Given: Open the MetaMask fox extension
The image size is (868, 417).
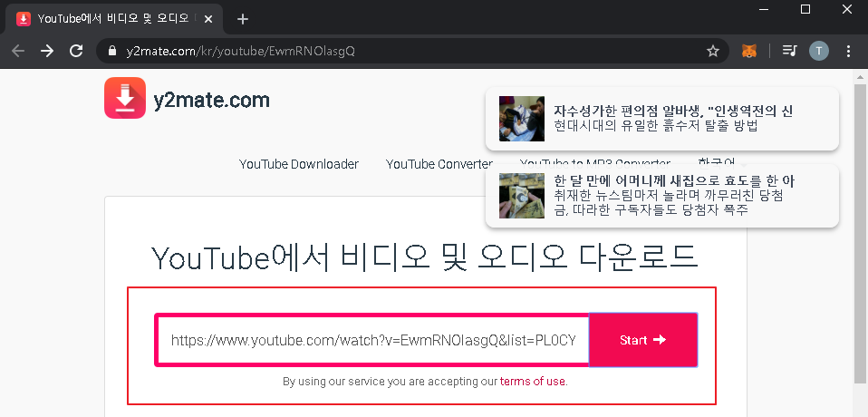Looking at the screenshot, I should 749,51.
